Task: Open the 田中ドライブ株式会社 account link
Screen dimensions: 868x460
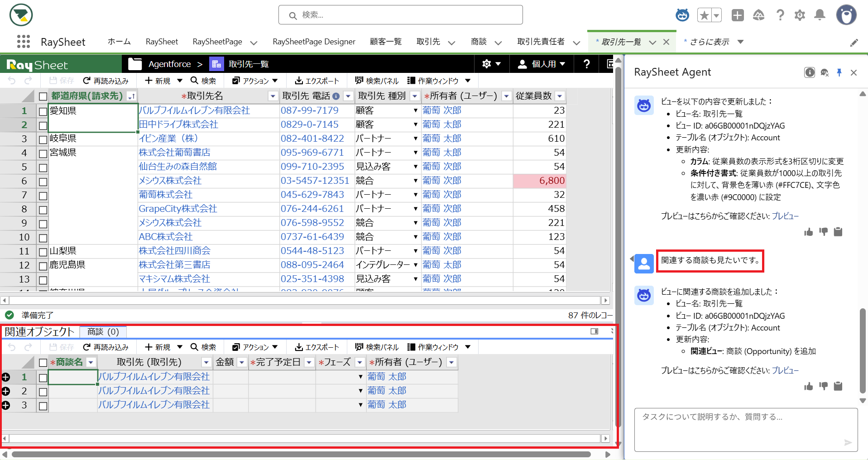Action: pyautogui.click(x=178, y=125)
